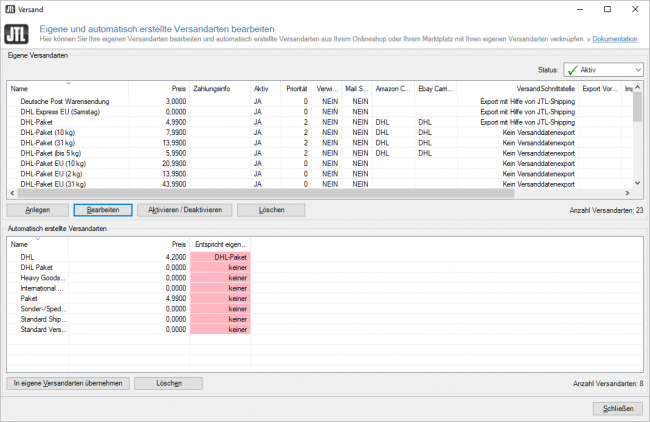Screen dimensions: 650x422
Task: Select the DHL row in lower table
Action: (x=129, y=257)
